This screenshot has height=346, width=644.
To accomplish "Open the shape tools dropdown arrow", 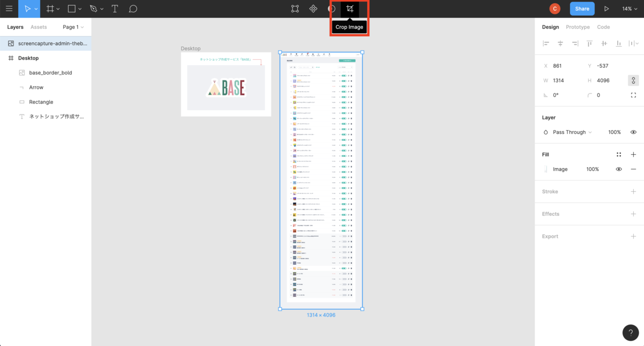I will pos(80,9).
